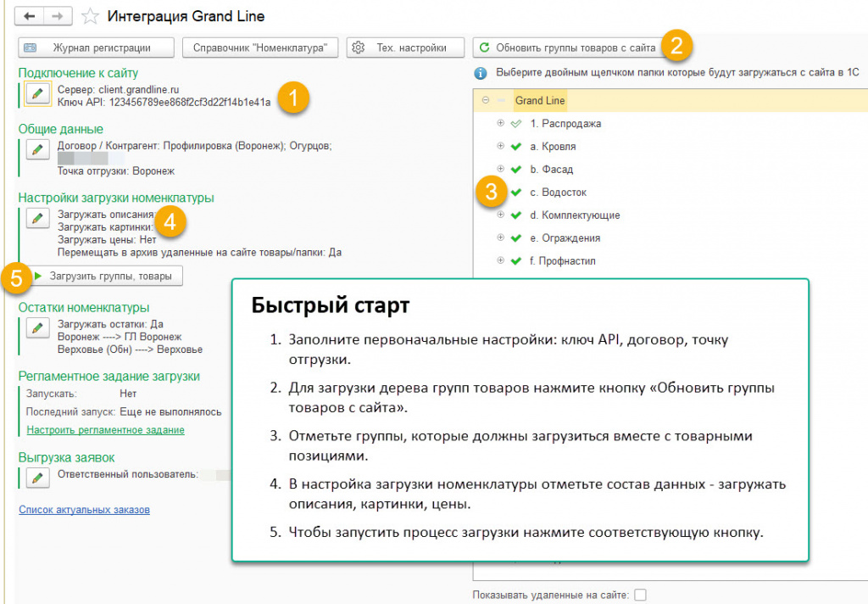Toggle check mark for f. Профнастил
This screenshot has height=604, width=868.
[516, 260]
